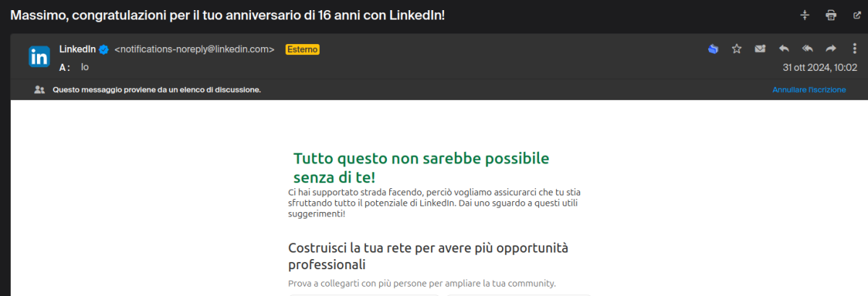Click the blue folders icon
The height and width of the screenshot is (296, 868).
click(713, 49)
